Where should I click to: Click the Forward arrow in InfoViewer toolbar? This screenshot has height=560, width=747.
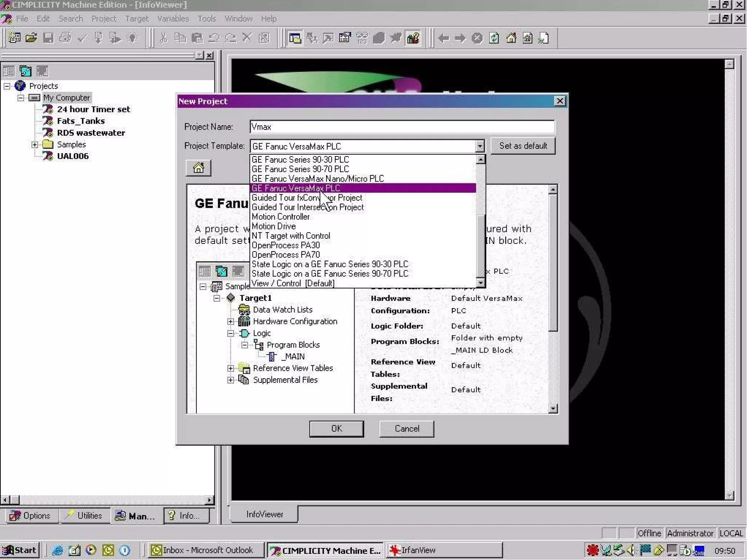tap(460, 38)
